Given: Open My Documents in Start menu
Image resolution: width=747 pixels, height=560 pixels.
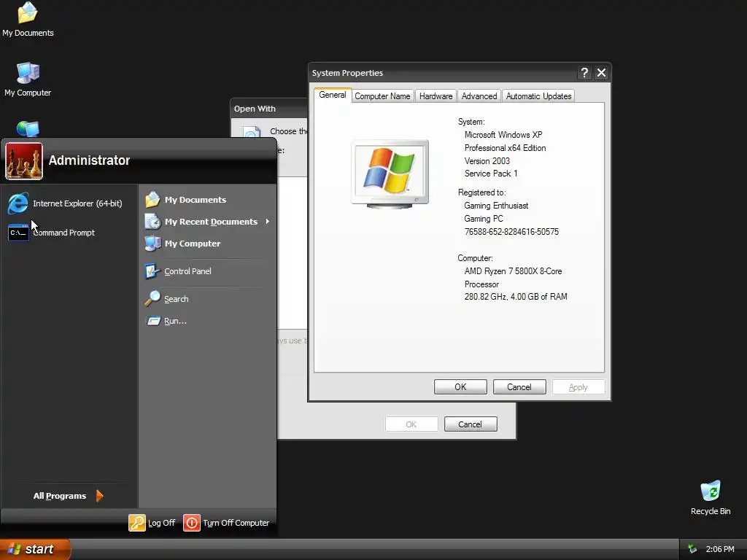Looking at the screenshot, I should (x=186, y=200).
